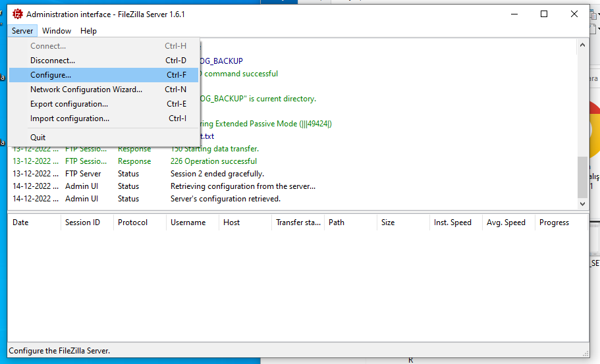Sort by Session ID column header
The image size is (600, 364).
click(87, 222)
